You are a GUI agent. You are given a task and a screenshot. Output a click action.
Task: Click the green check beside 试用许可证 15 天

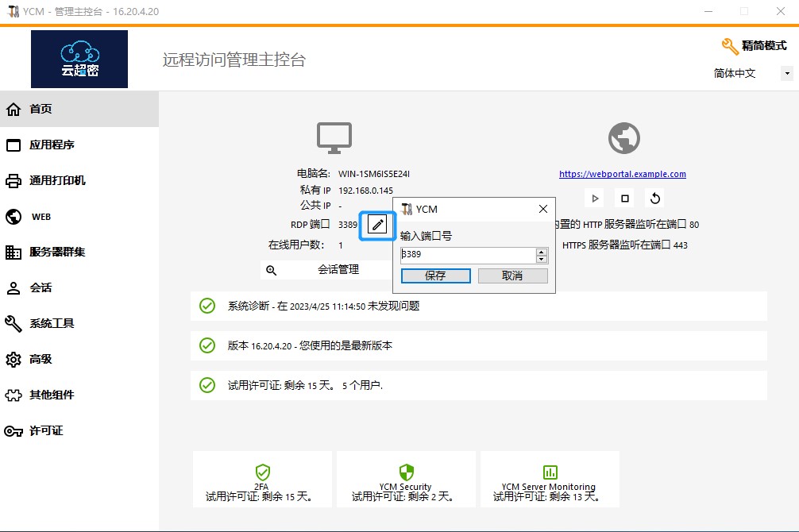point(207,385)
